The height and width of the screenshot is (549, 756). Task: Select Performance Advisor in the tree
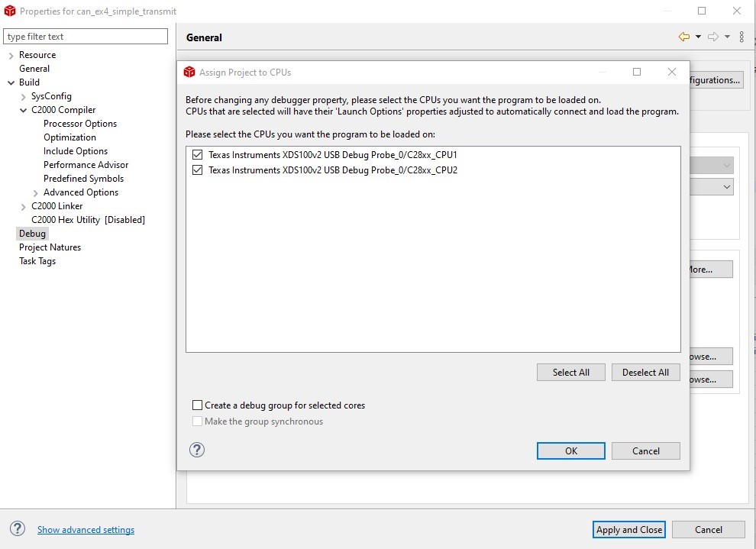[86, 165]
